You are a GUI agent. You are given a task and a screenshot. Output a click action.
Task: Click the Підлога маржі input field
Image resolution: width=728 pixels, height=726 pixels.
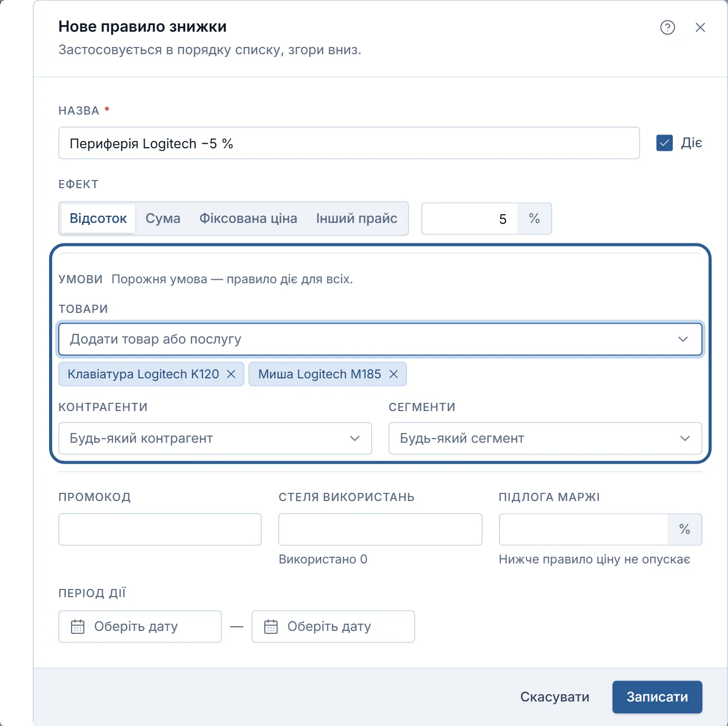(x=584, y=530)
